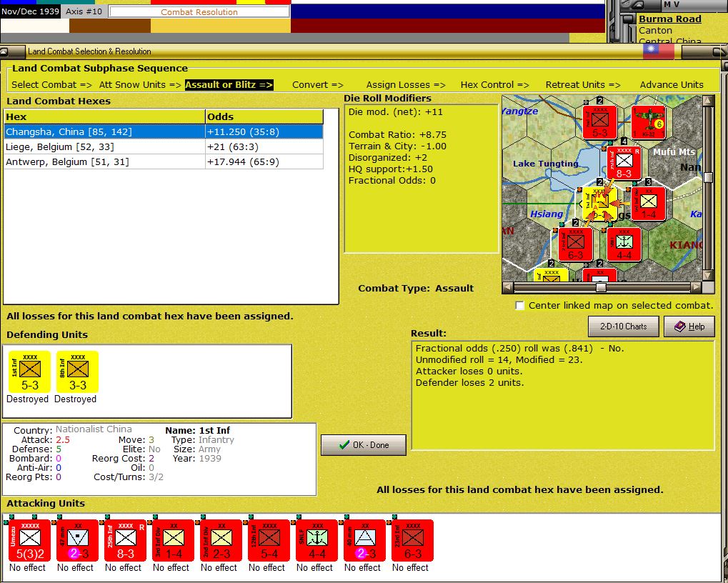This screenshot has height=583, width=728.
Task: Click Canton in the side list
Action: tap(655, 31)
